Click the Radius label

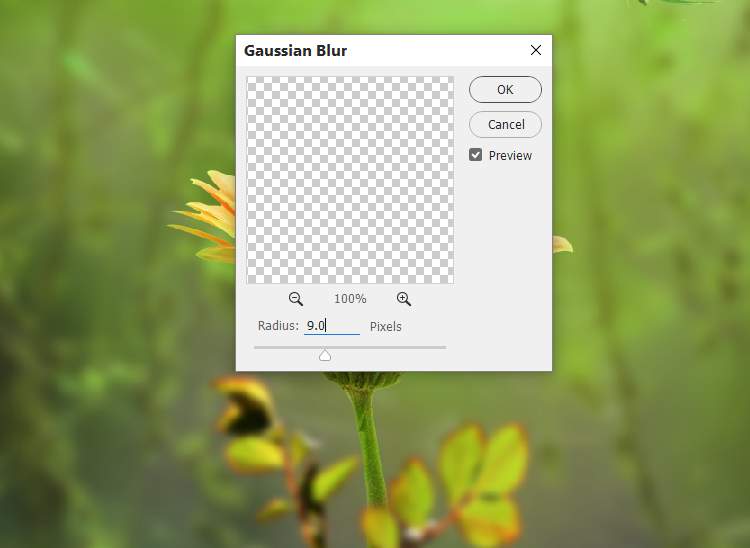coord(278,326)
